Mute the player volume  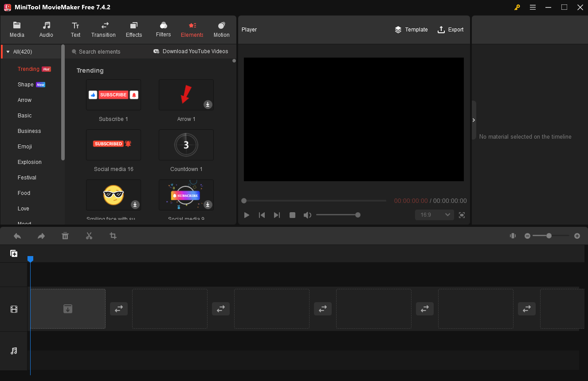coord(307,215)
